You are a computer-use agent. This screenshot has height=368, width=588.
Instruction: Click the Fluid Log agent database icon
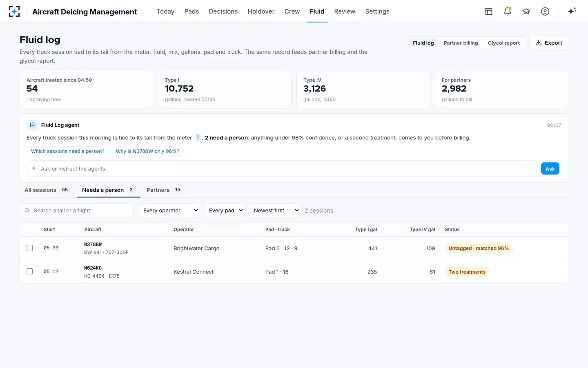point(32,125)
